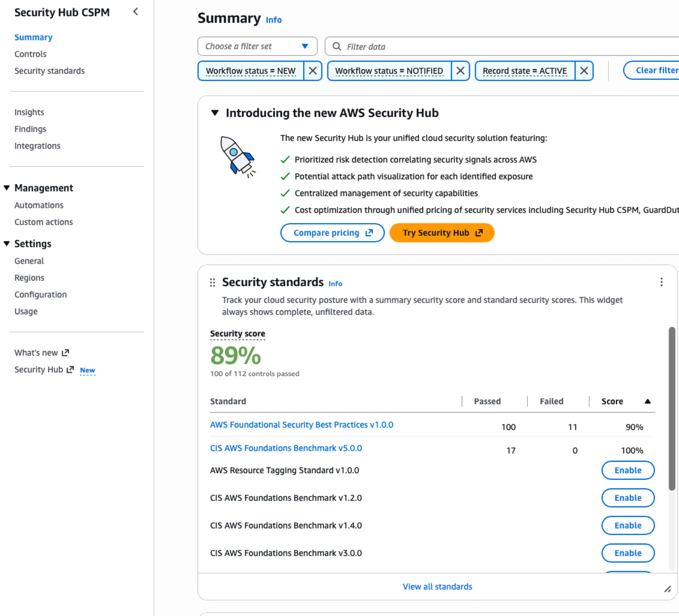This screenshot has width=679, height=616.
Task: Click the Security standards widget scrollbar
Action: click(672, 408)
